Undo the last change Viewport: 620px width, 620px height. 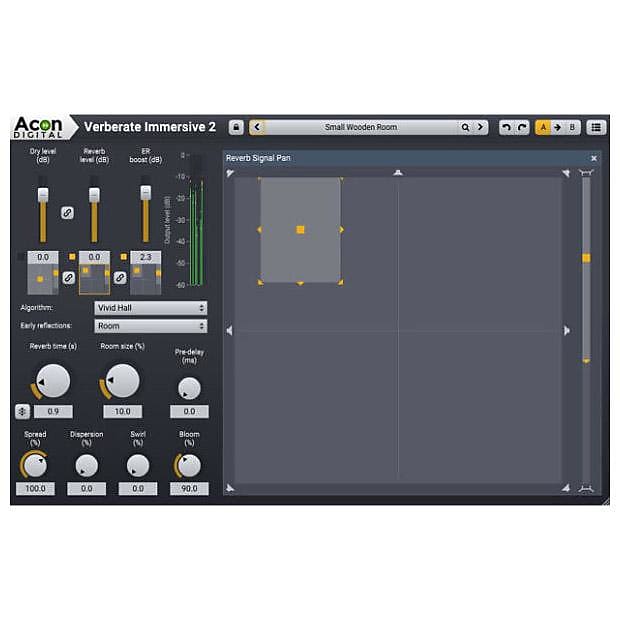coord(506,127)
